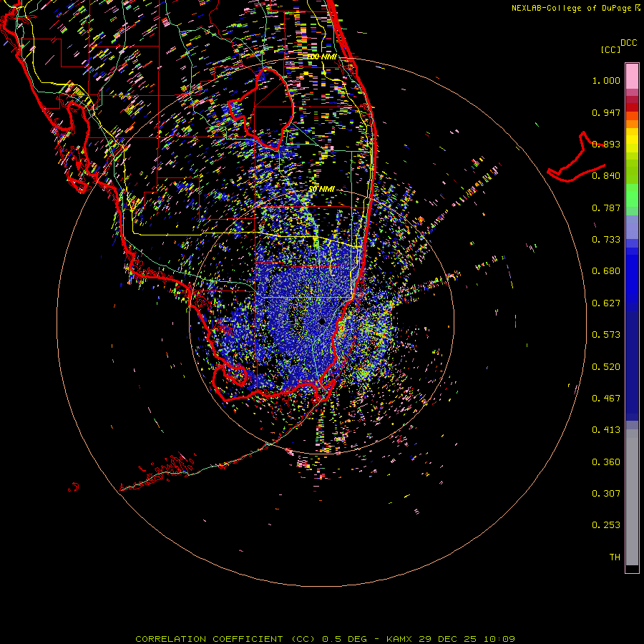
Task: Pick the red band on the color bar
Action: pos(632,107)
